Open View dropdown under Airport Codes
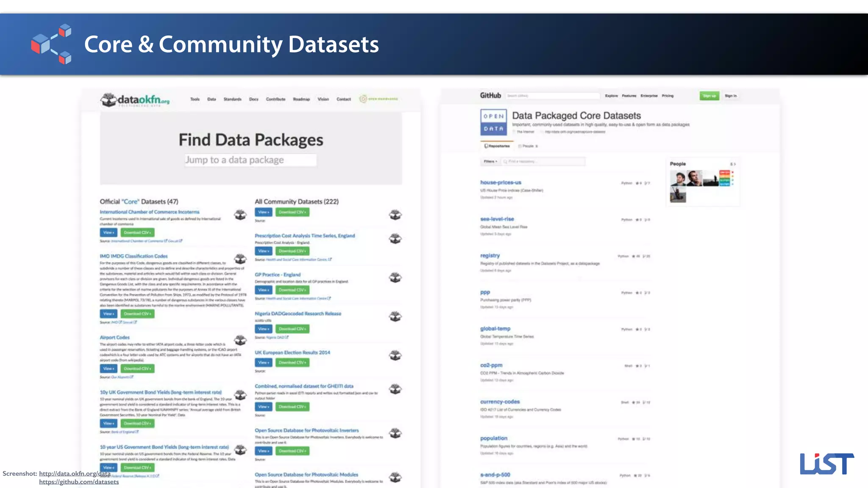 [x=108, y=369]
